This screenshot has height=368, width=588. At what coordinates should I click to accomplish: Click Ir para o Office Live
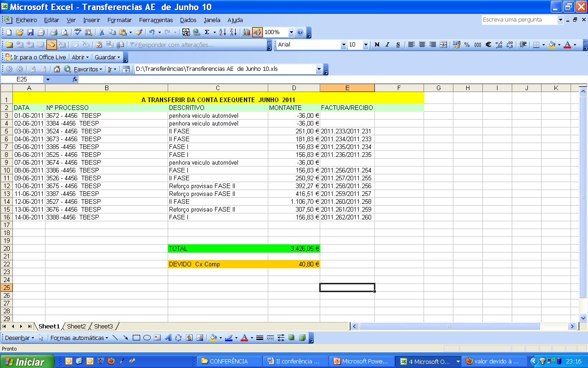point(36,57)
